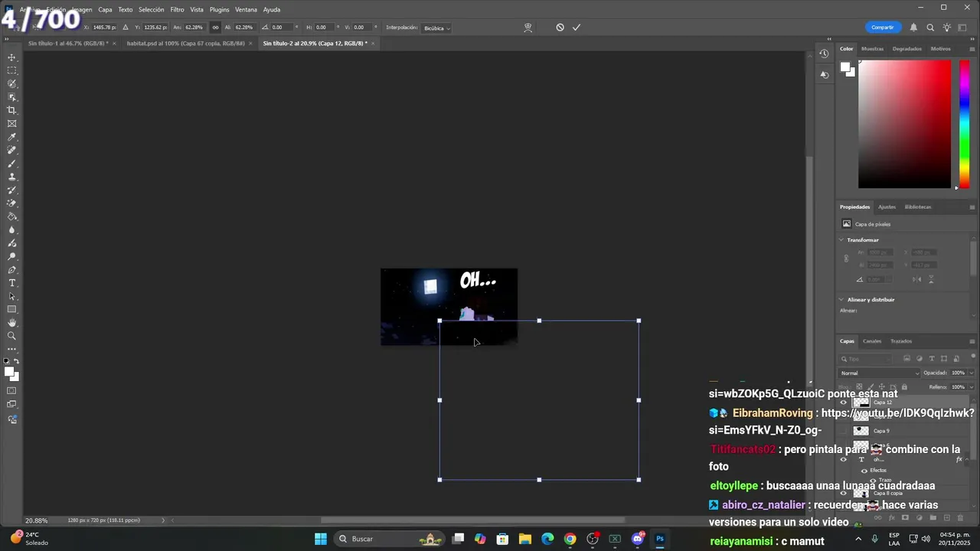Open the Relleno percentage dropdown arrow
Image resolution: width=980 pixels, height=551 pixels.
[971, 387]
